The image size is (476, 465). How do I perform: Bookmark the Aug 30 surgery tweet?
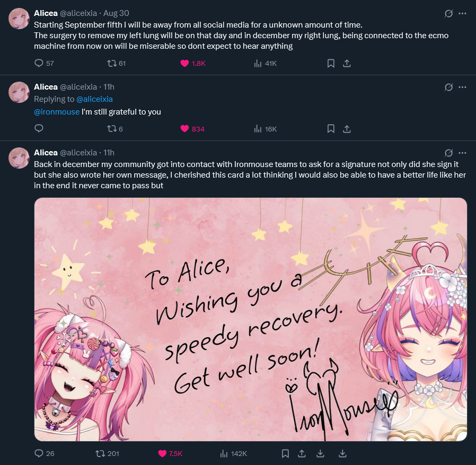pyautogui.click(x=331, y=63)
